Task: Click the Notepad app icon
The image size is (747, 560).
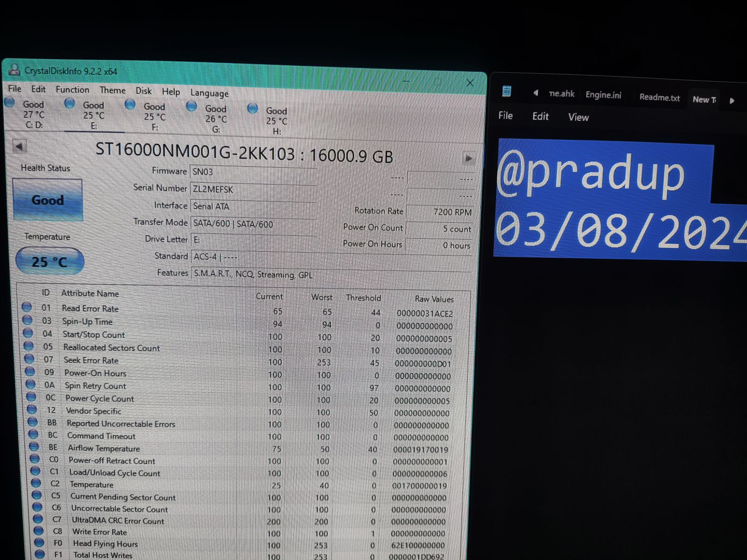Action: click(507, 91)
